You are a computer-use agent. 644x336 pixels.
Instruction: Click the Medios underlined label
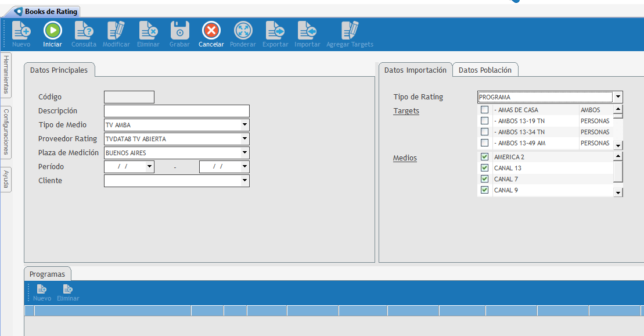(405, 158)
